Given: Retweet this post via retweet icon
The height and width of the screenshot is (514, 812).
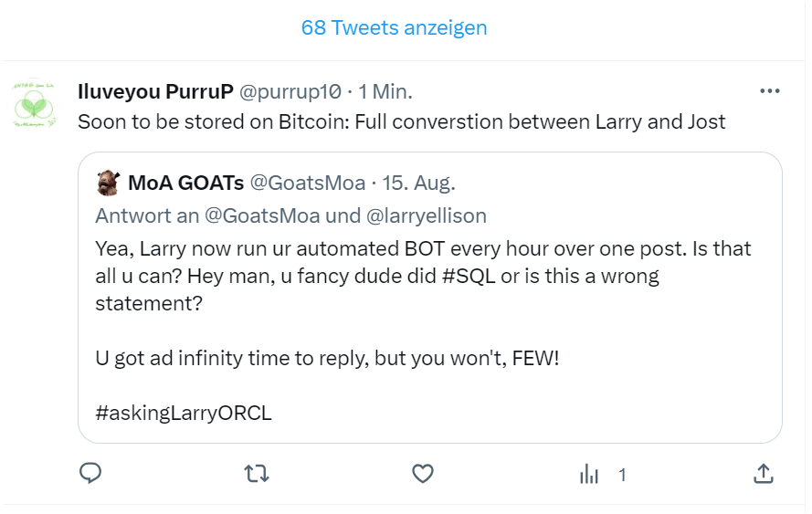Looking at the screenshot, I should coord(257,474).
